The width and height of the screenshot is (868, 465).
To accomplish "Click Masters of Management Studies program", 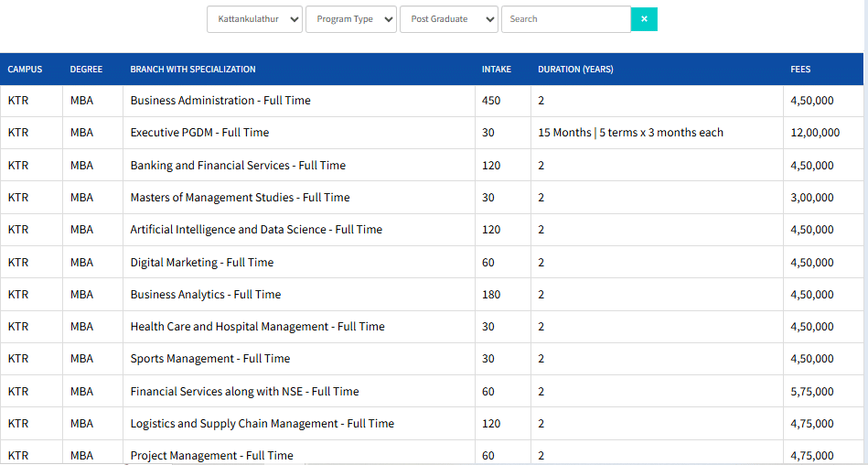I will click(x=240, y=198).
